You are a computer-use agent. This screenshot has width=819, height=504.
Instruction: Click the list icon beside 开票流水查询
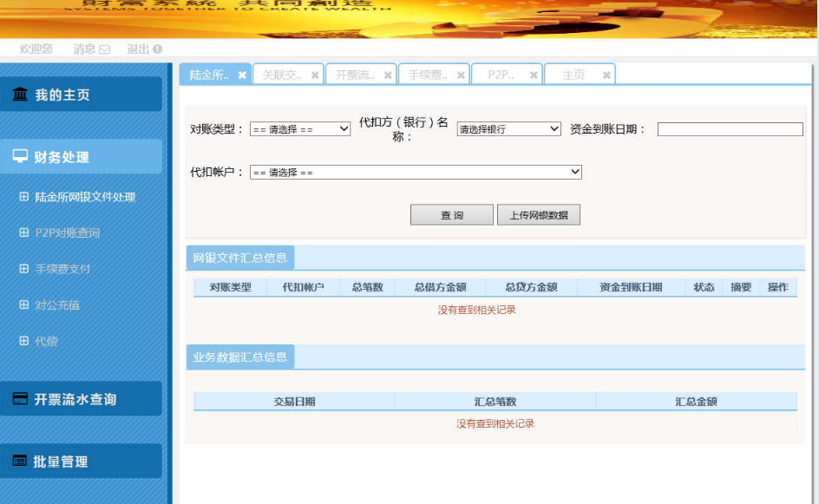point(19,397)
